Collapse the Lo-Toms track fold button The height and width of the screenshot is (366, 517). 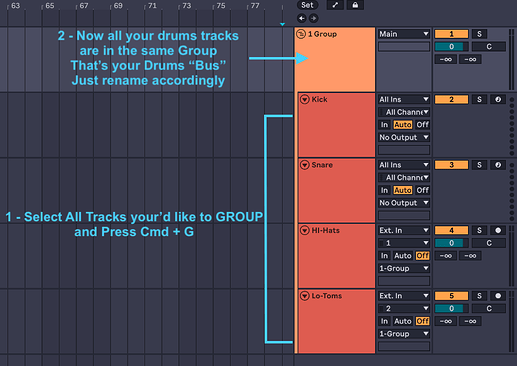[305, 296]
